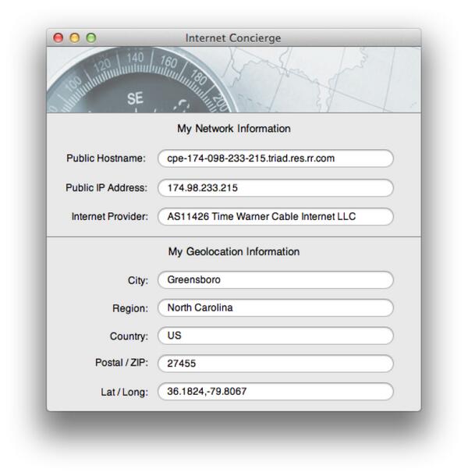The height and width of the screenshot is (476, 468).
Task: Select the Region field showing North Carolina
Action: tap(275, 307)
